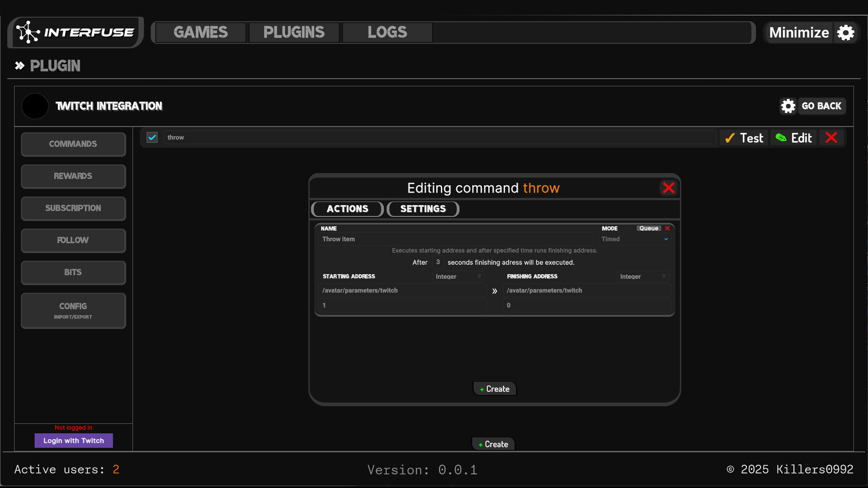Delete the throw command with the red X
This screenshot has height=488, width=868.
[x=832, y=137]
